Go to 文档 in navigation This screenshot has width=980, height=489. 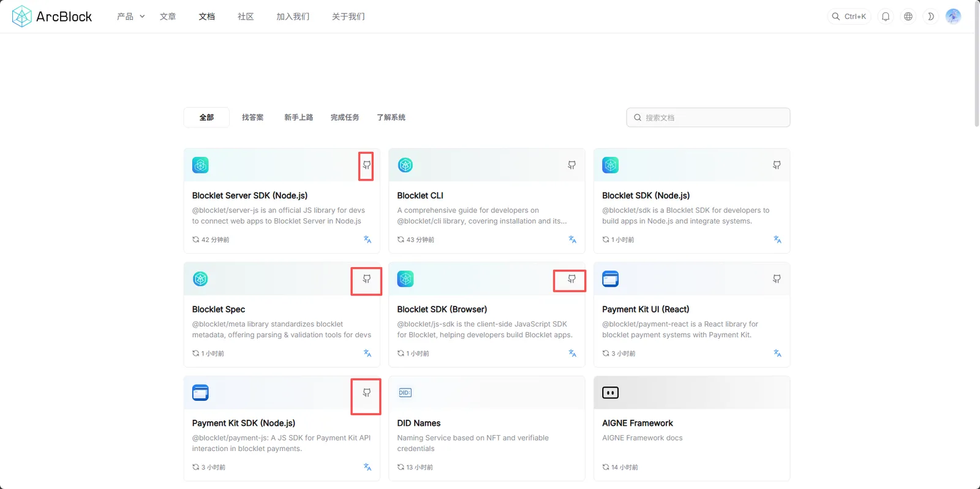(x=207, y=17)
